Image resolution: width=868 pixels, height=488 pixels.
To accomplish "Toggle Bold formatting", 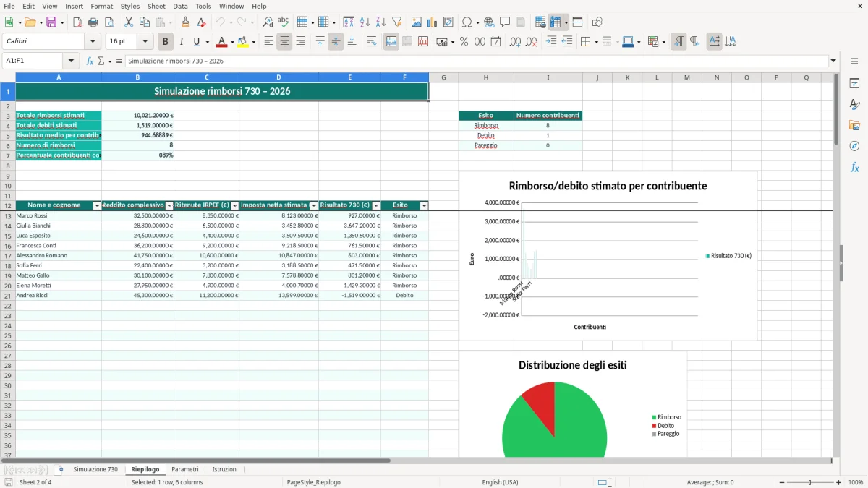I will pyautogui.click(x=166, y=42).
